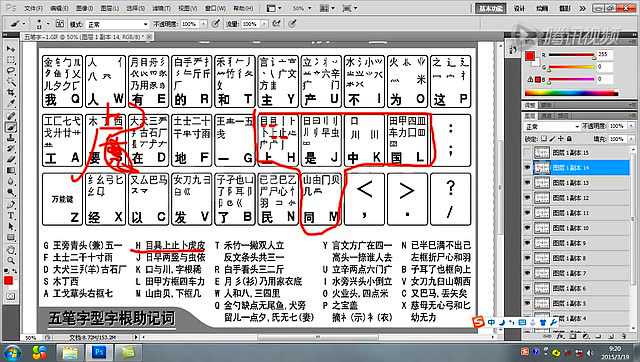Image resolution: width=640 pixels, height=362 pixels.
Task: Select the Zoom tool in toolbox
Action: click(x=11, y=260)
